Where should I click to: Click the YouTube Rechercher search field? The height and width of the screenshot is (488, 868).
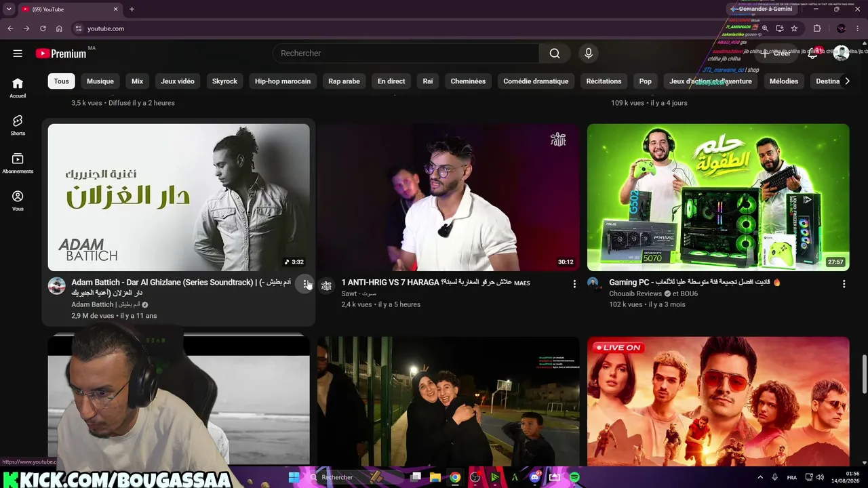pyautogui.click(x=406, y=54)
